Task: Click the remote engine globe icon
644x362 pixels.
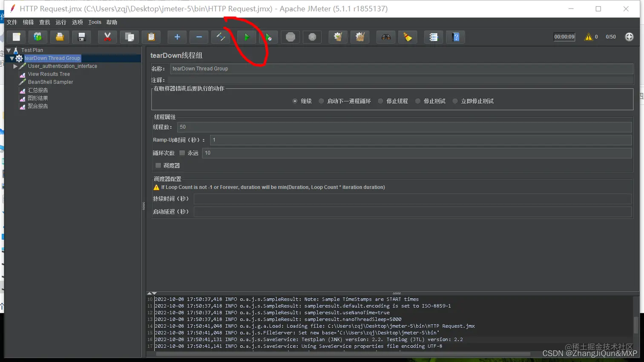Action: click(x=629, y=37)
